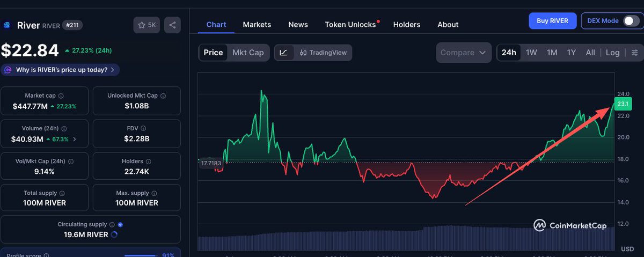The height and width of the screenshot is (257, 644).
Task: Click Volume (24h) info icon
Action: [x=64, y=129]
